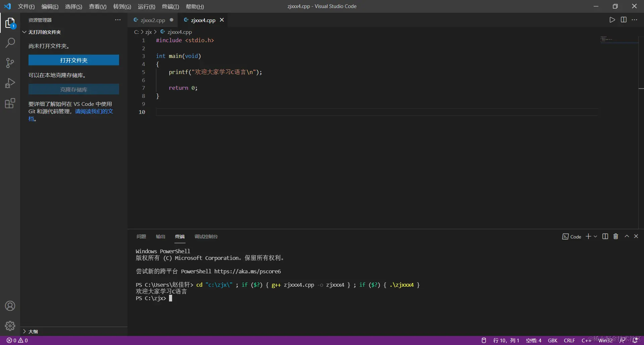Image resolution: width=644 pixels, height=345 pixels.
Task: Click the 克隆存储库 button
Action: 74,89
